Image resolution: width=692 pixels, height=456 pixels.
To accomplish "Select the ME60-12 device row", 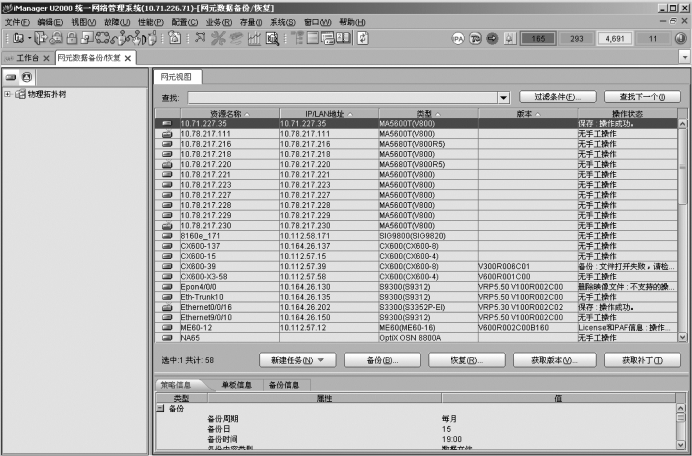I will (x=416, y=328).
